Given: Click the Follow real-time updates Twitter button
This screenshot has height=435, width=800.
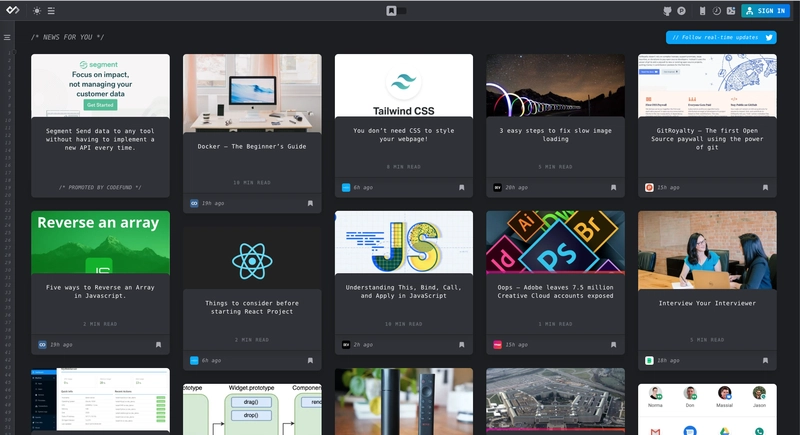Looking at the screenshot, I should (721, 37).
